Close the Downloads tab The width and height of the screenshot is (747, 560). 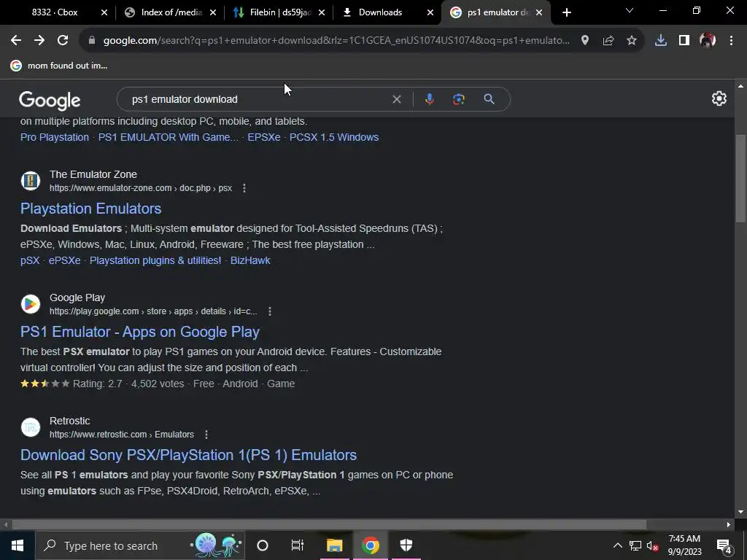pos(430,12)
